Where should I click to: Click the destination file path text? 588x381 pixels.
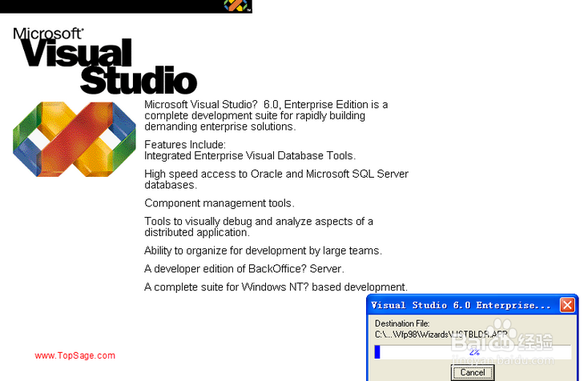(441, 334)
